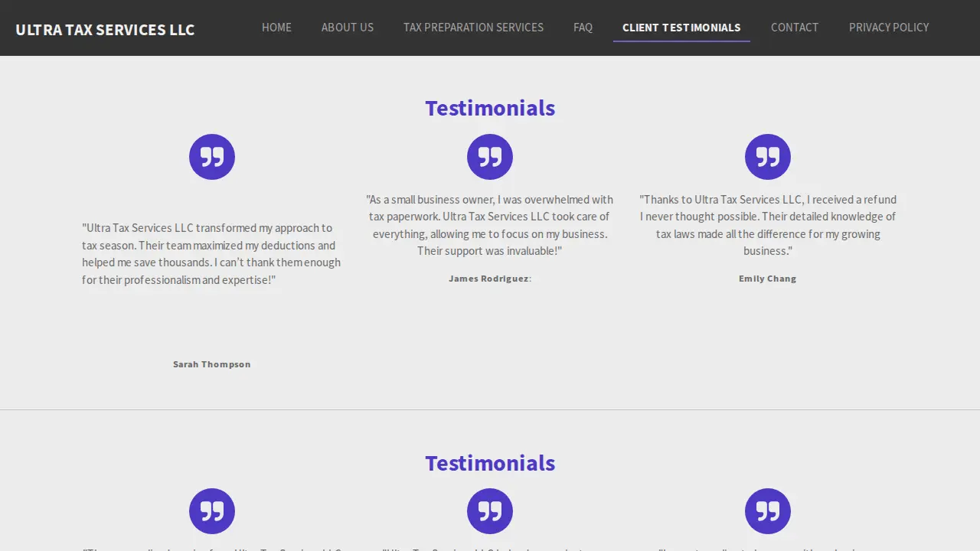Select the Client Testimonials nav tab
Viewport: 980px width, 551px height.
coord(681,28)
